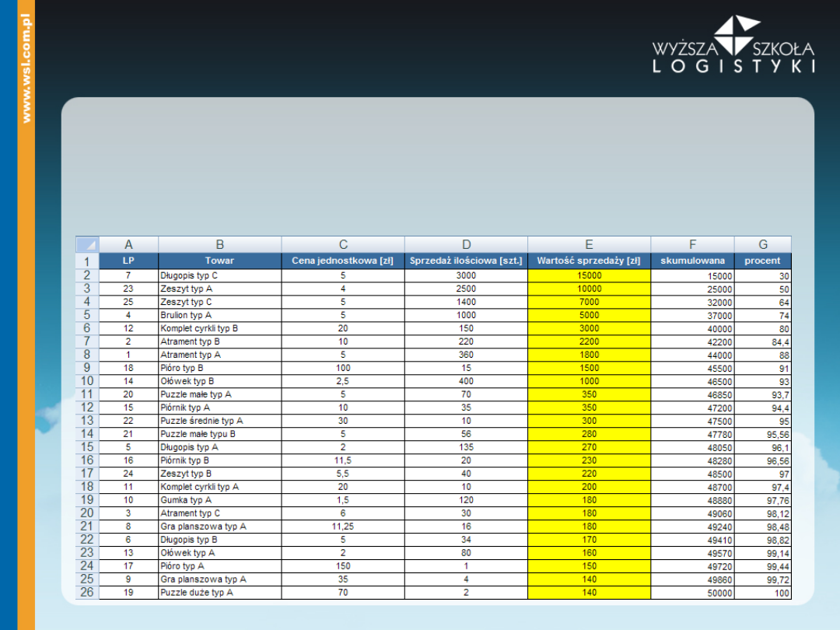Click the select-all corner of the spreadsheet
Screen dimensions: 840x630
click(87, 244)
